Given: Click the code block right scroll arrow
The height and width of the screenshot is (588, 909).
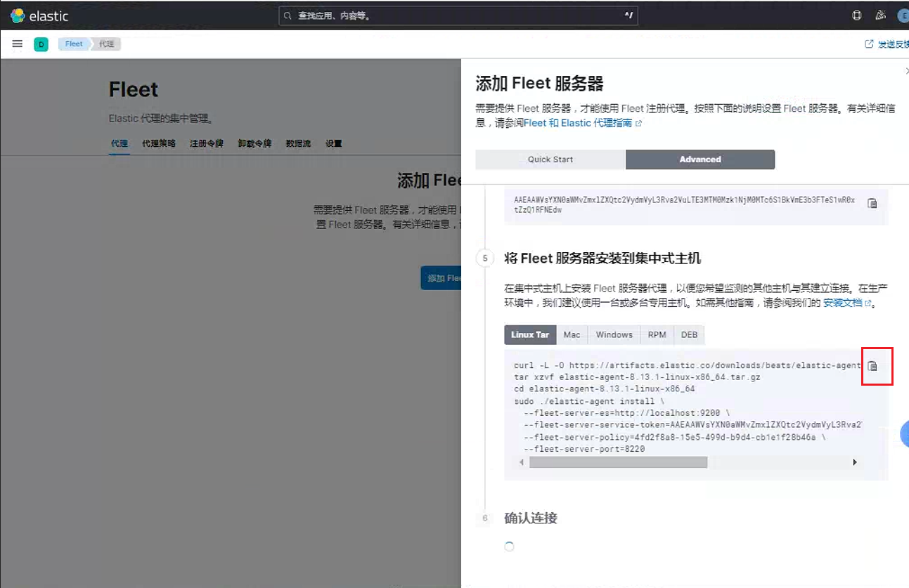Looking at the screenshot, I should (855, 462).
